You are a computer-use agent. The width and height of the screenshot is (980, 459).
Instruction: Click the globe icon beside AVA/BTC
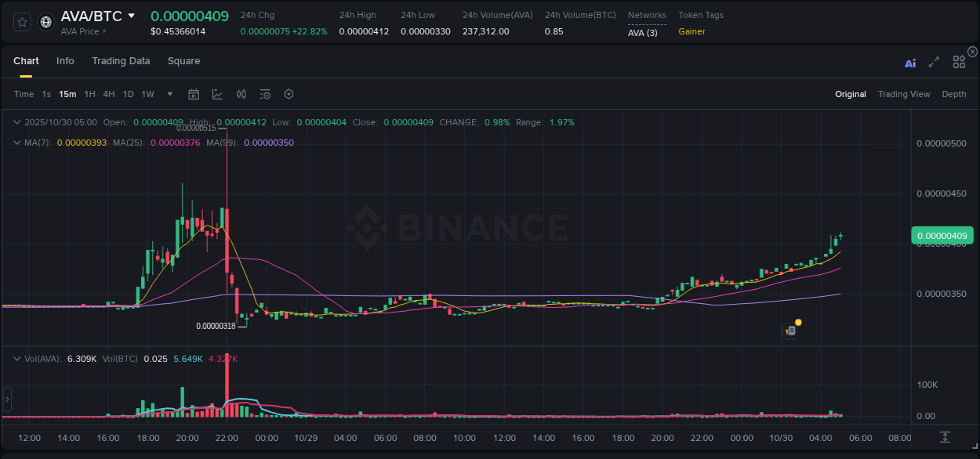[x=45, y=21]
